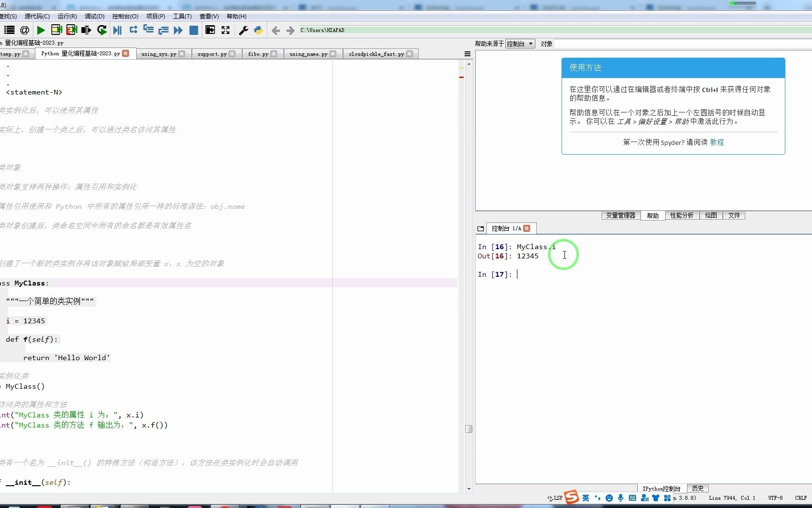Click UTF-8 encoding in status bar

(x=775, y=498)
